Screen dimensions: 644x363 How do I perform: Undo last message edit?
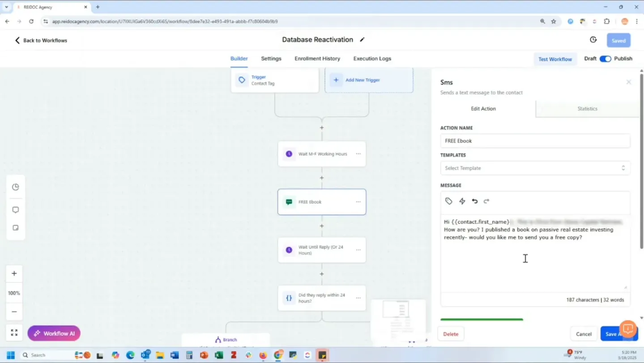(475, 201)
